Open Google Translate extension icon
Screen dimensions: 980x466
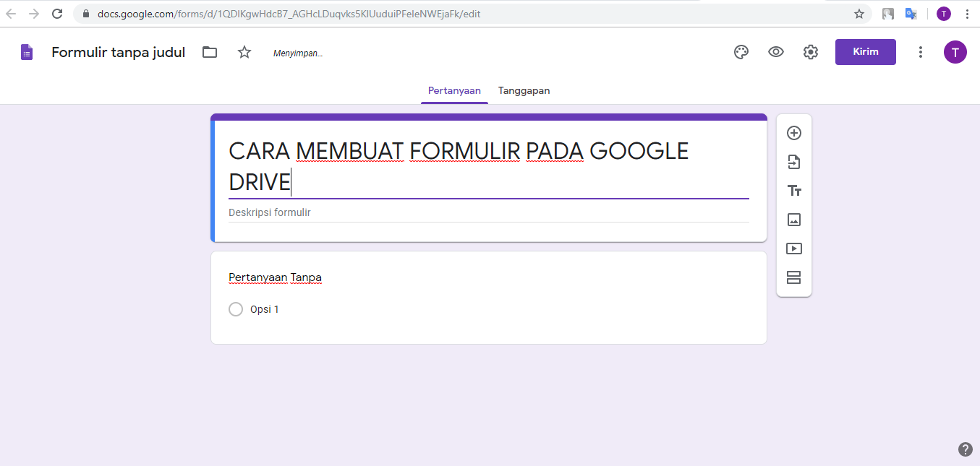(x=911, y=14)
